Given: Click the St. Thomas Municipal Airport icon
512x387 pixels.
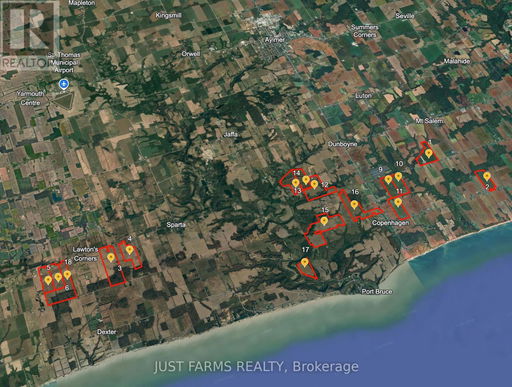Looking at the screenshot, I should point(63,84).
